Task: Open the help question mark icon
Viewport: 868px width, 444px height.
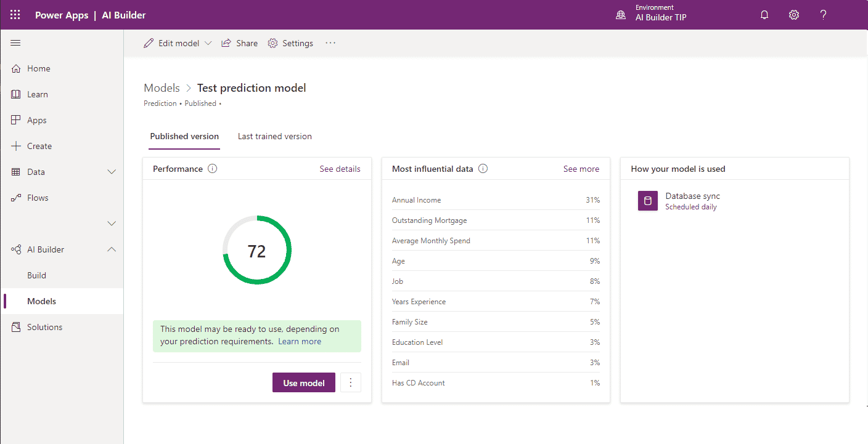Action: point(823,15)
